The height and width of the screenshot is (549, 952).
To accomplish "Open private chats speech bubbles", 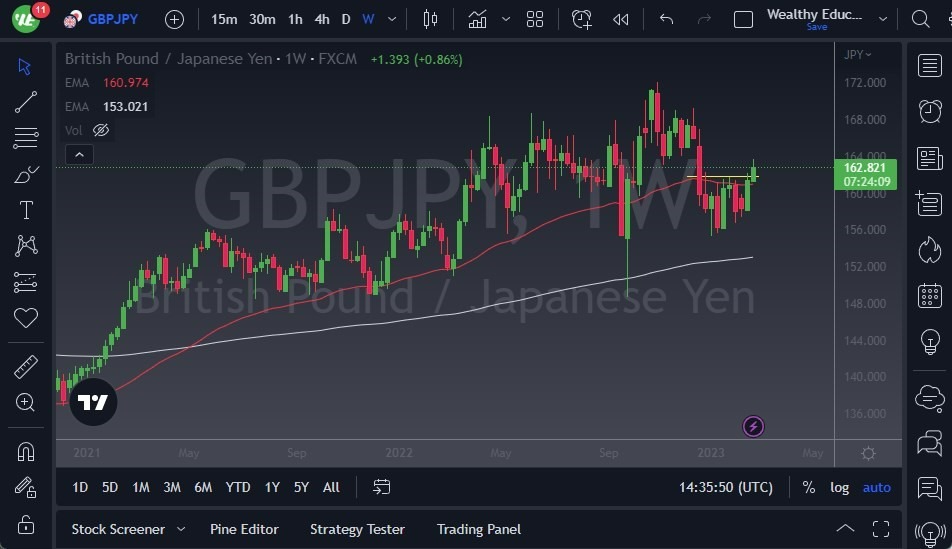I will 930,443.
